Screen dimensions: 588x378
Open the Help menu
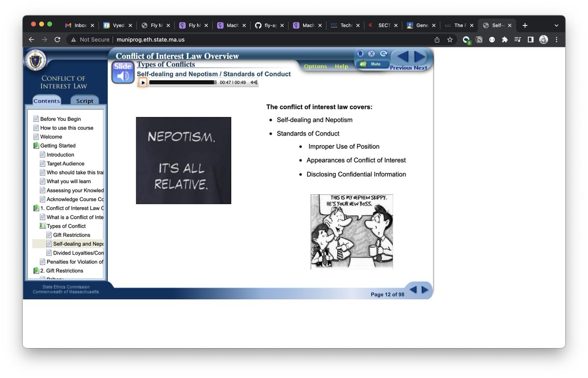point(342,67)
